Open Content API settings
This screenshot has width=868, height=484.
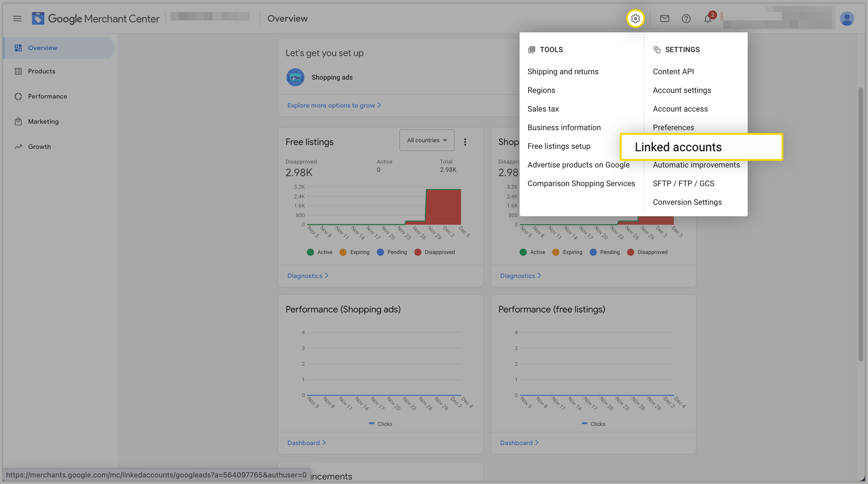tap(673, 72)
